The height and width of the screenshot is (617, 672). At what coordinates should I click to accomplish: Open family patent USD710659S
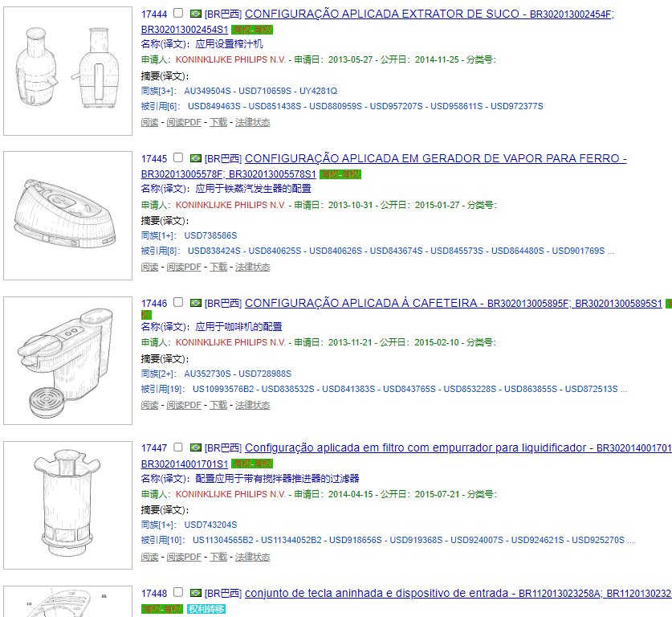pyautogui.click(x=265, y=91)
